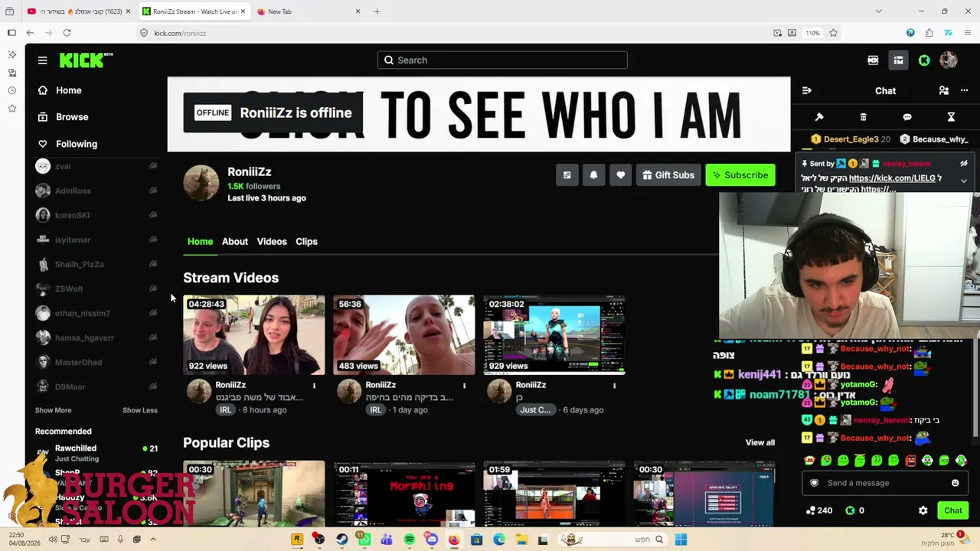980x551 pixels.
Task: Hide the pinned message with the eye-slash icon
Action: 964,163
